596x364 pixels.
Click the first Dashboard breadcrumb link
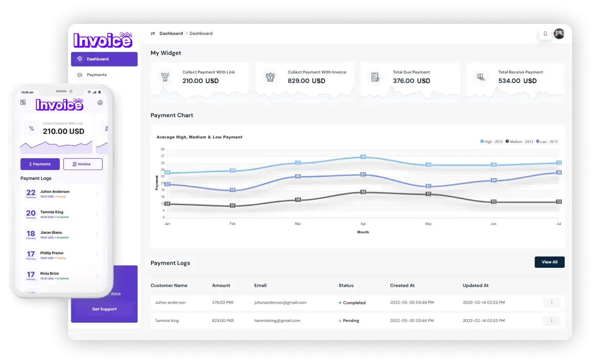171,33
